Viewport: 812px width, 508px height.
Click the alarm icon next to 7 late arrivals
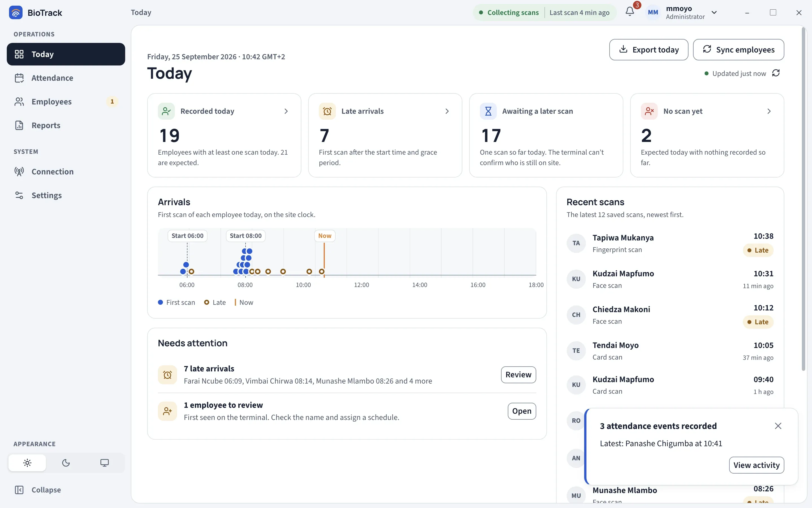(x=167, y=375)
